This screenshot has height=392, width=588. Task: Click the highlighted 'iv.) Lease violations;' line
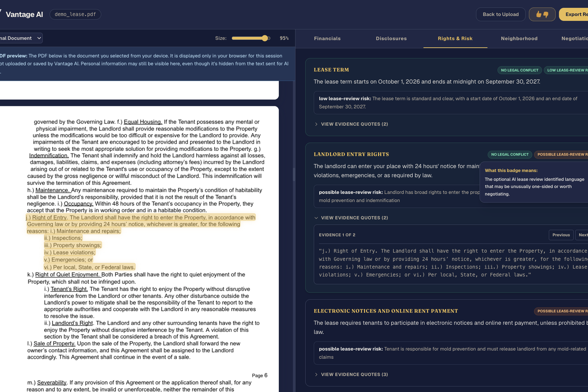point(70,253)
